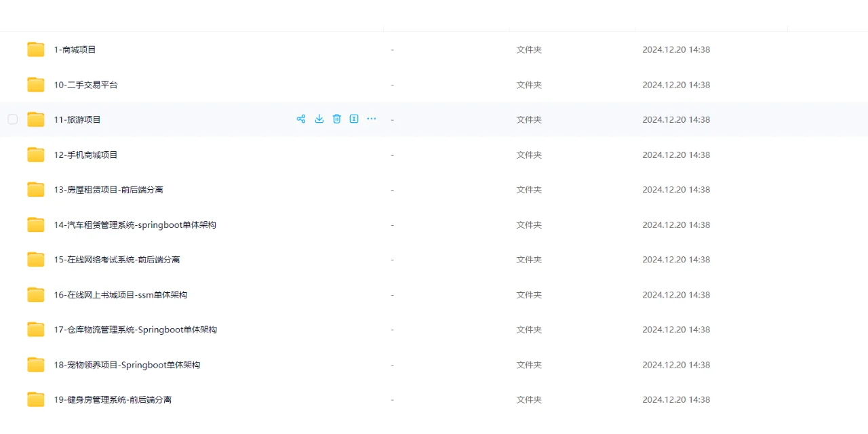The image size is (868, 434).
Task: Click the rename icon for 11-旅游项目
Action: click(x=354, y=119)
